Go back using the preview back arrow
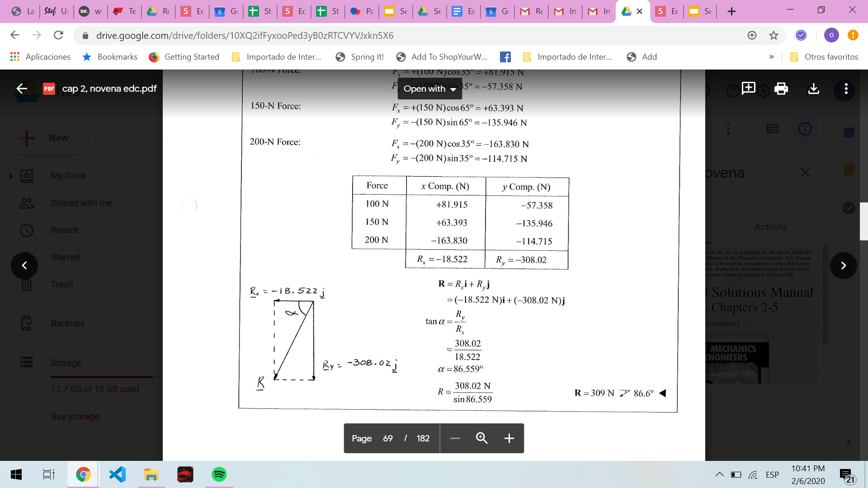 tap(22, 89)
